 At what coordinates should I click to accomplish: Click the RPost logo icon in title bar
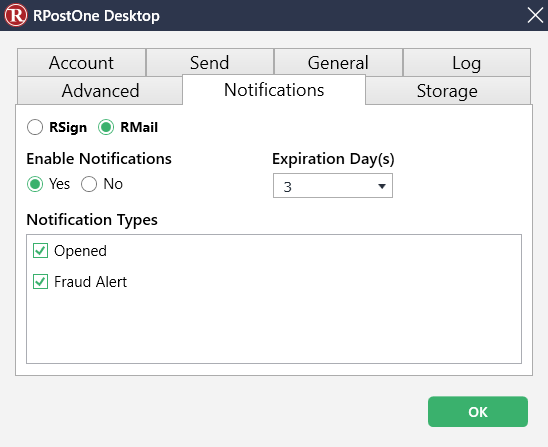pyautogui.click(x=16, y=15)
